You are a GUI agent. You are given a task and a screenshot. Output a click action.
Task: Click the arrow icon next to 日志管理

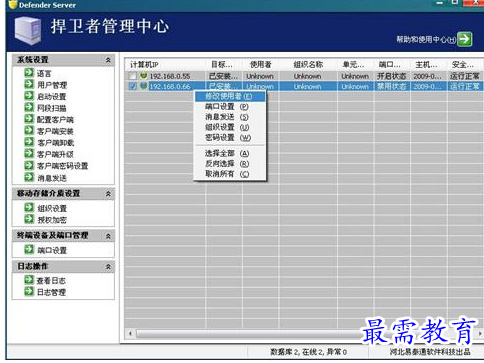29,291
